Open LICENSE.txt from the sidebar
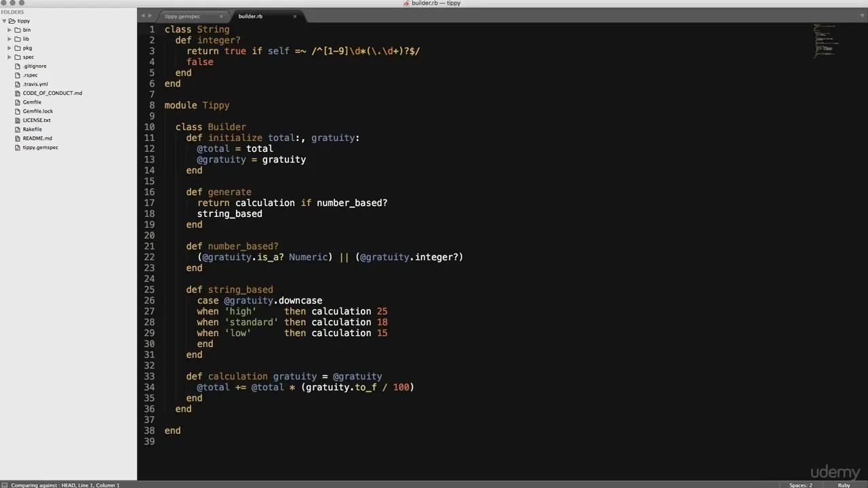 click(37, 120)
